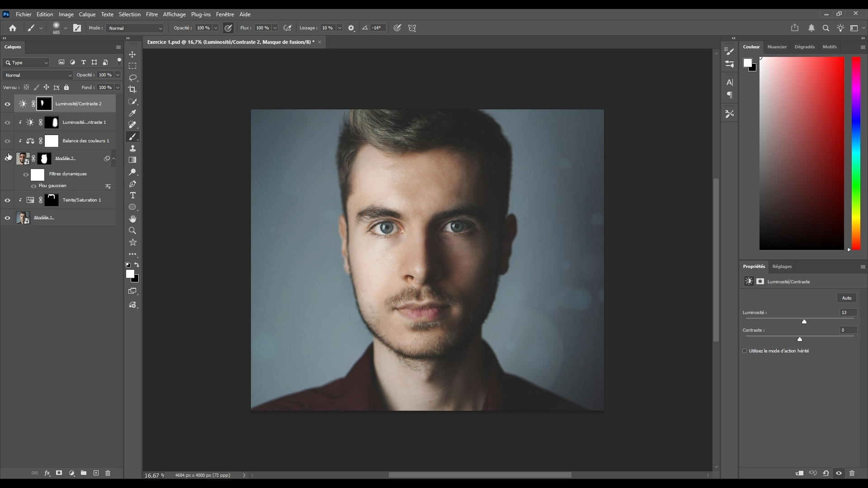The width and height of the screenshot is (868, 488).
Task: Pick the Eyedropper tool
Action: tap(132, 113)
